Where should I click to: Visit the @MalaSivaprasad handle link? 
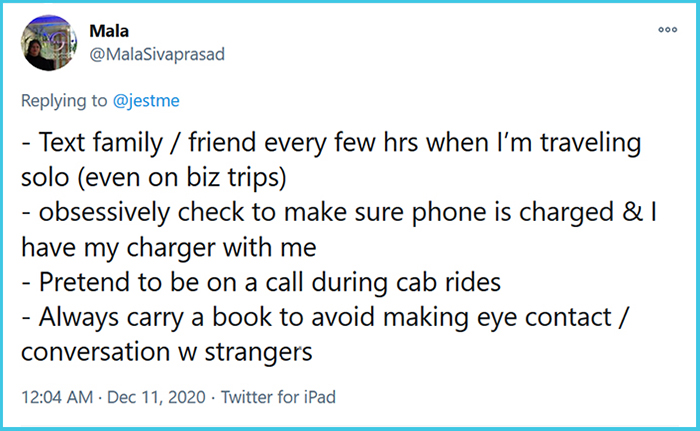[155, 53]
